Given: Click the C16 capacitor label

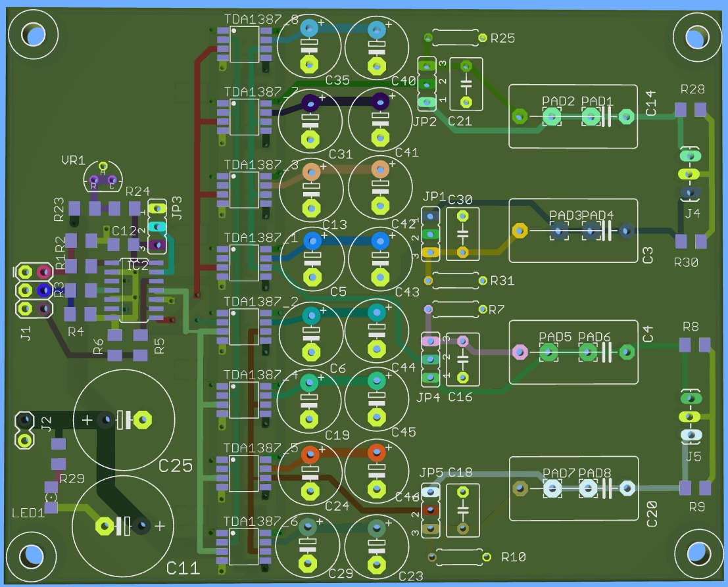Looking at the screenshot, I should (460, 397).
